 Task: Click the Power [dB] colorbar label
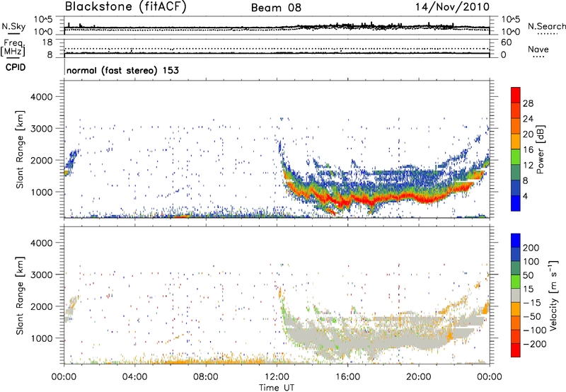pyautogui.click(x=540, y=149)
